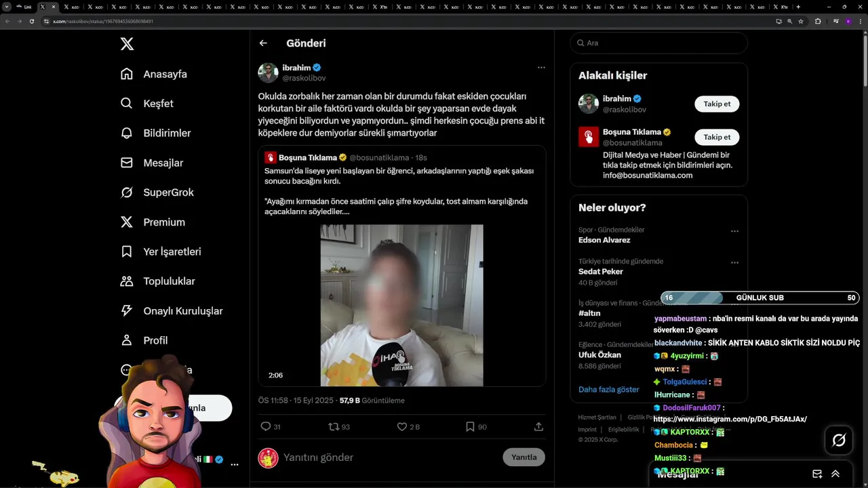Open Keşfet from the sidebar
Screen dimensions: 868x488
146,104
